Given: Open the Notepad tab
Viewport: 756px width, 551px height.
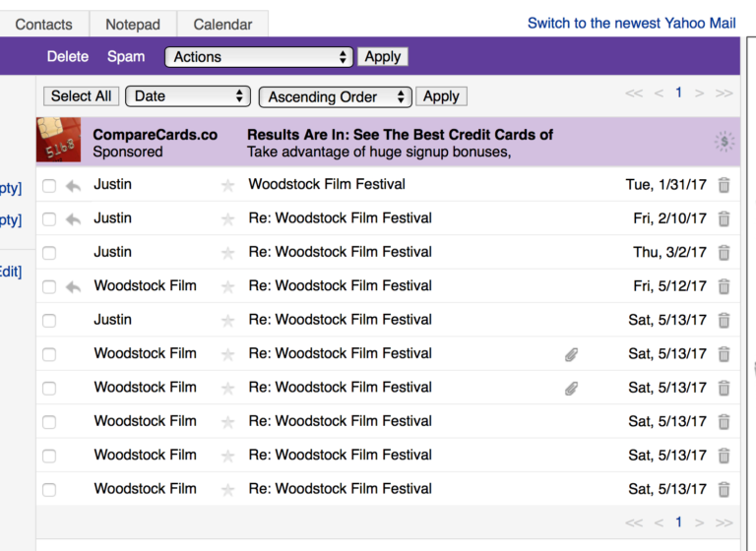Looking at the screenshot, I should click(133, 25).
